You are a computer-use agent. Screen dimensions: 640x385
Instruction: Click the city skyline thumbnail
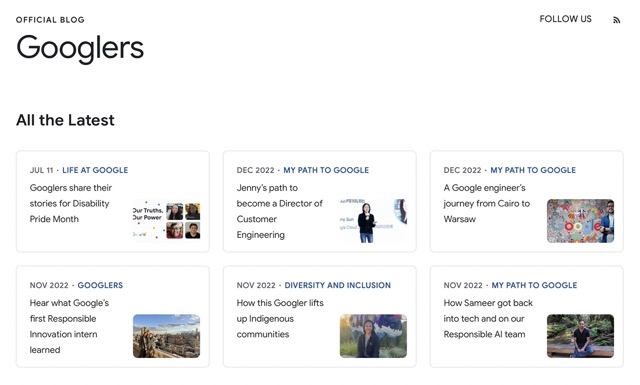(167, 336)
